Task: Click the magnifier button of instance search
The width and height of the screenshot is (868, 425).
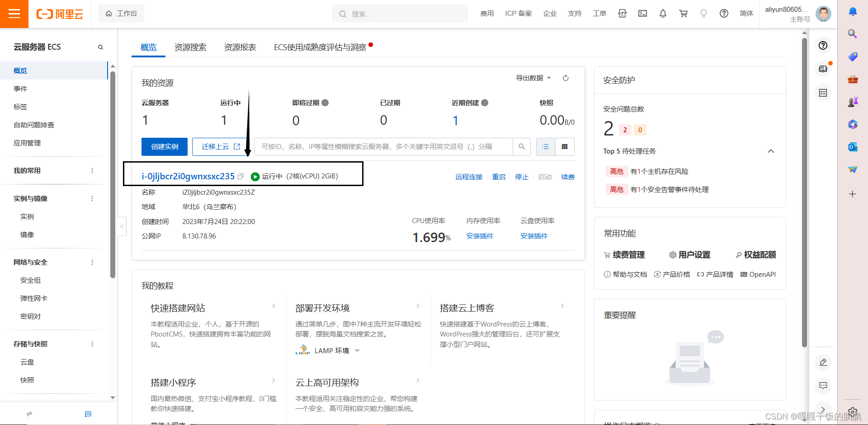Action: [x=522, y=147]
